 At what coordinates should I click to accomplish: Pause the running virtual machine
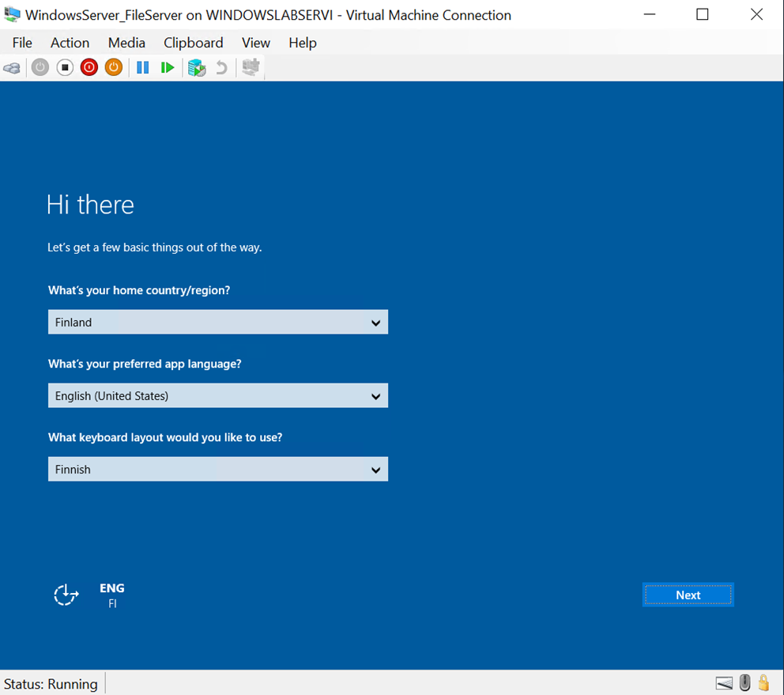tap(142, 67)
